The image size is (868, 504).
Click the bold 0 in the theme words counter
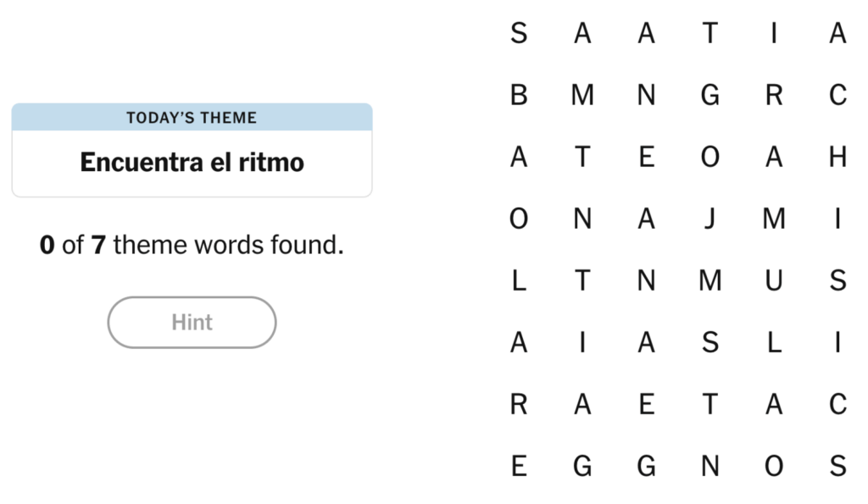(x=47, y=245)
